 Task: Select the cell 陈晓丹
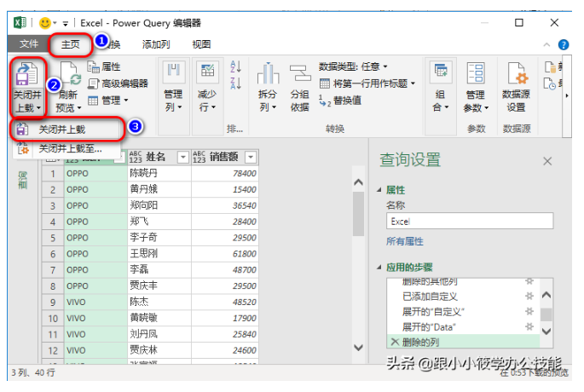(x=159, y=174)
